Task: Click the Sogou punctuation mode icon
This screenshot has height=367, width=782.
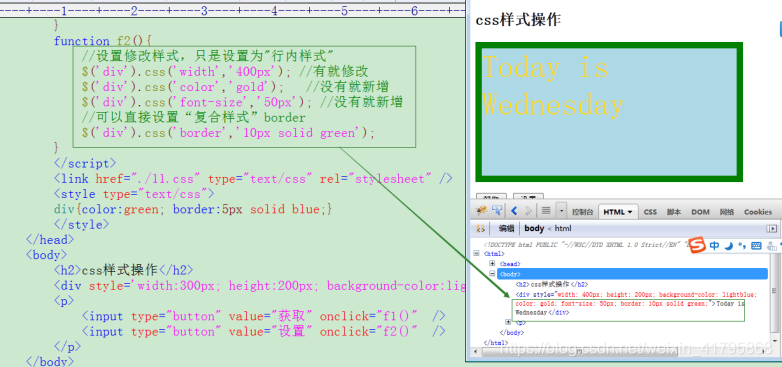Action: coord(742,246)
